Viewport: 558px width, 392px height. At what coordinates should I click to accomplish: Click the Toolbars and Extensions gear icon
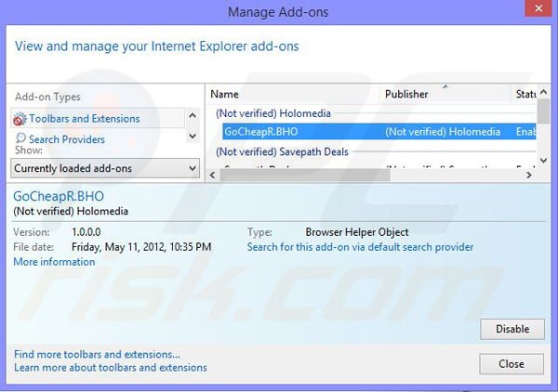click(20, 119)
